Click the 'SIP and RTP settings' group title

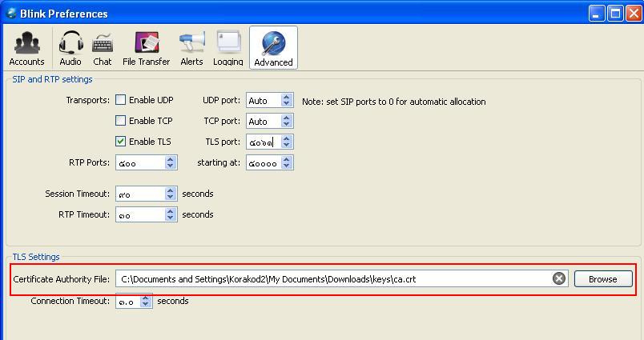click(53, 79)
